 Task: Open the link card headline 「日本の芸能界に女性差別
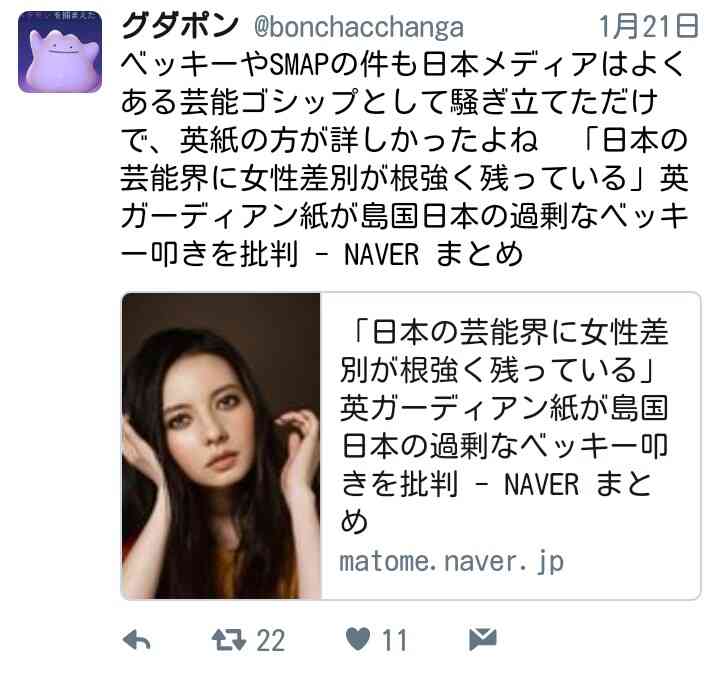click(x=504, y=426)
